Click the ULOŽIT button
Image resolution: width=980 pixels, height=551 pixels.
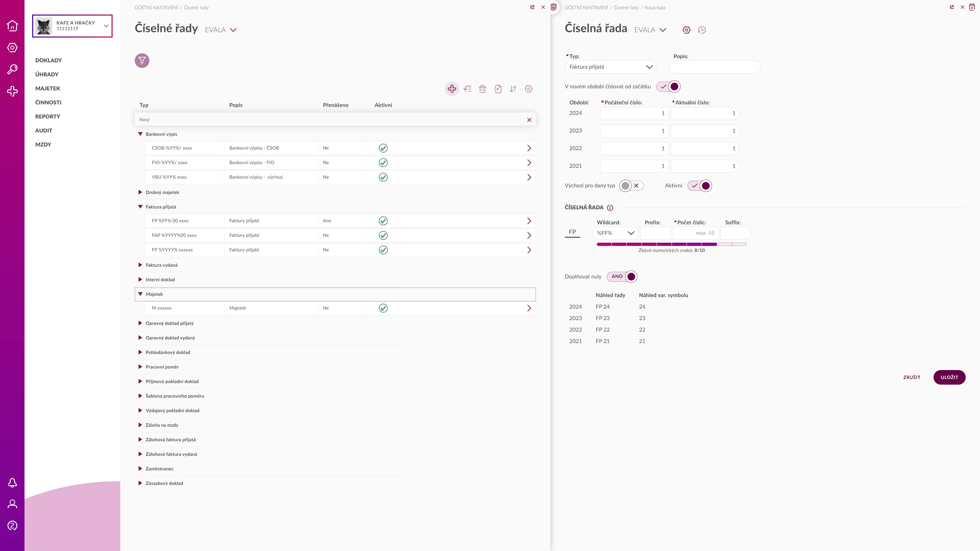coord(949,377)
